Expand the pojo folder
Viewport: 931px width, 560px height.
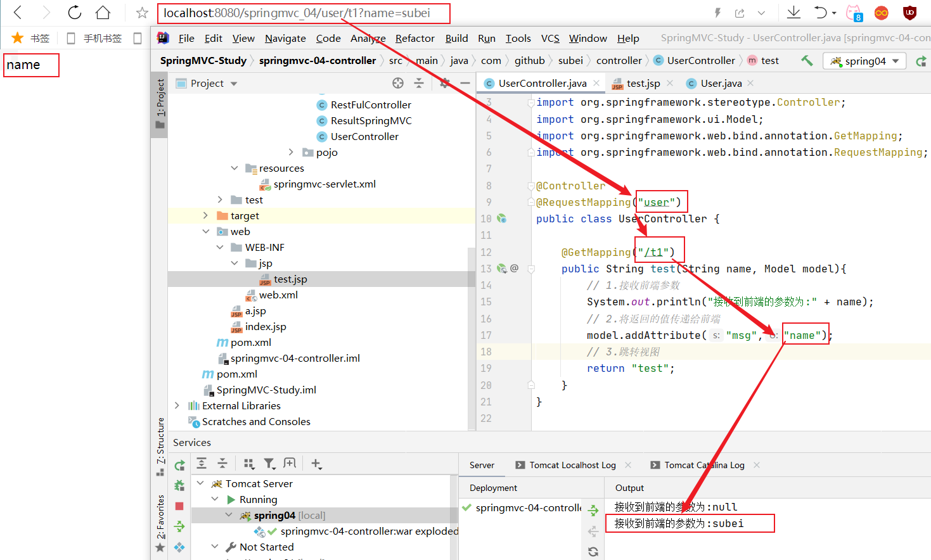(291, 152)
